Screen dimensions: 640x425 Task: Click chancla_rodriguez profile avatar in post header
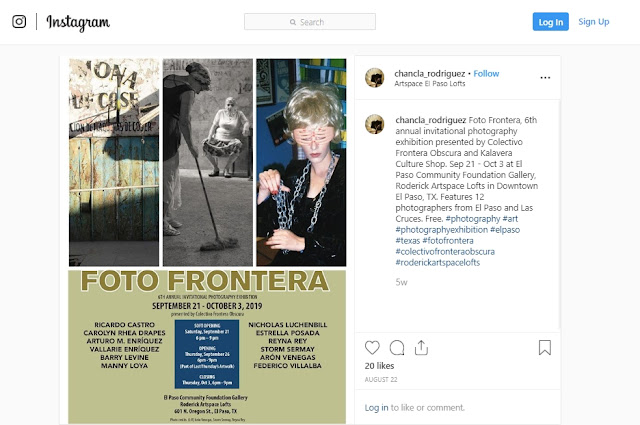point(375,78)
